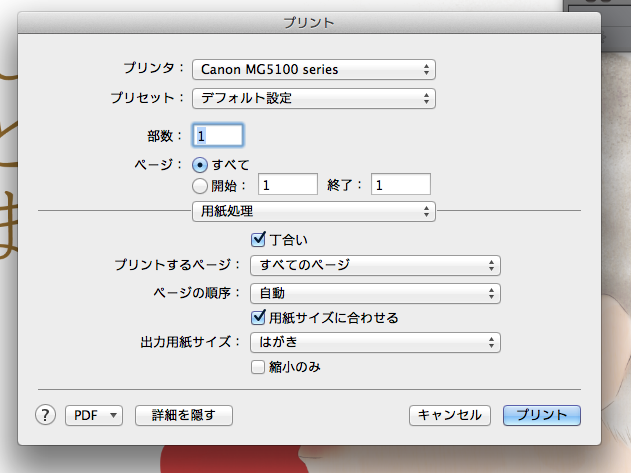Click the blue プリント button
This screenshot has height=473, width=631.
coord(542,415)
